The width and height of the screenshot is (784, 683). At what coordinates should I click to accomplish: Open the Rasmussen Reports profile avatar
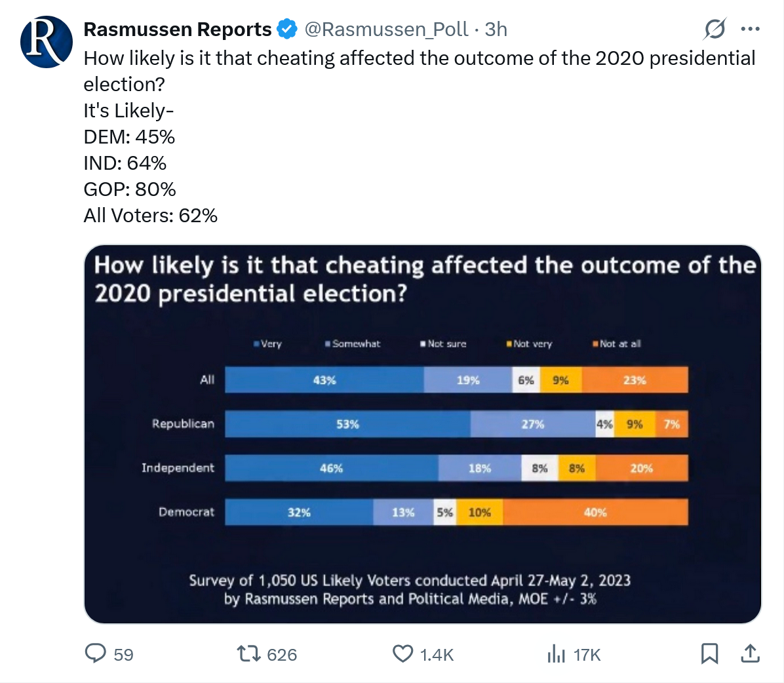pyautogui.click(x=46, y=42)
